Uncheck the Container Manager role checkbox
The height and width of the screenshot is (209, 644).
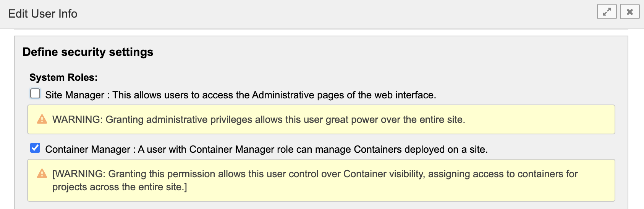pyautogui.click(x=35, y=148)
